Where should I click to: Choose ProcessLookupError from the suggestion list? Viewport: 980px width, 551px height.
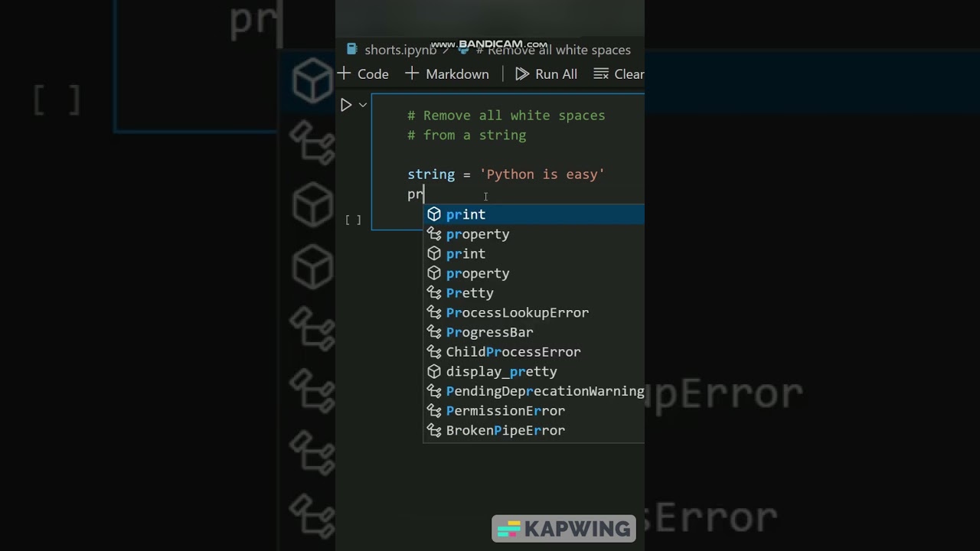[534, 312]
